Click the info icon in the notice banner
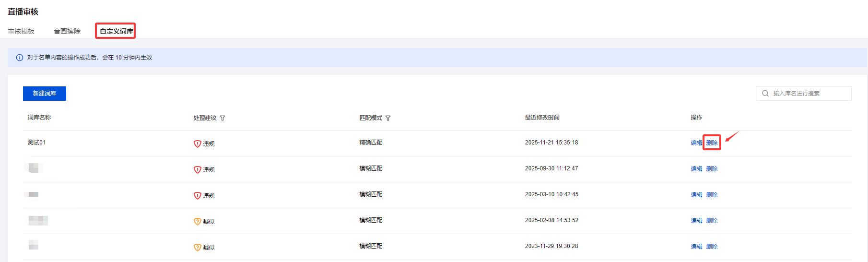 (20, 58)
